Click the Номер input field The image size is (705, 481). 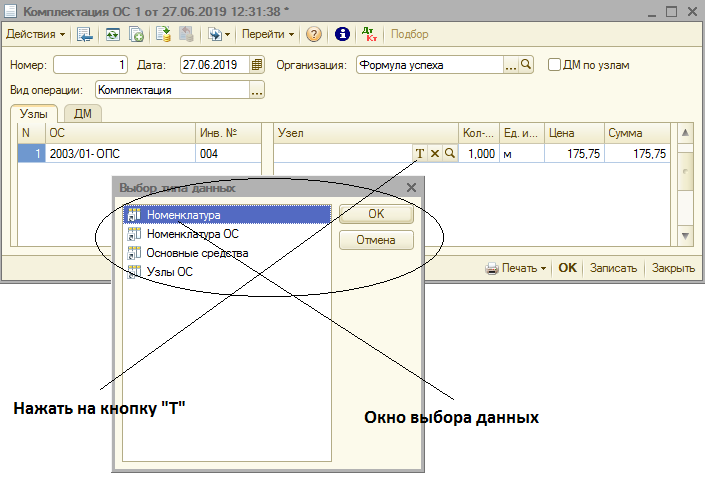click(x=90, y=65)
